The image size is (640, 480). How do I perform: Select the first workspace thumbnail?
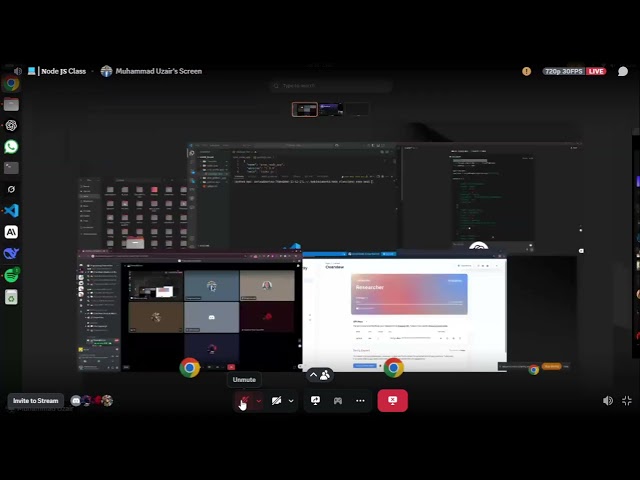point(305,109)
